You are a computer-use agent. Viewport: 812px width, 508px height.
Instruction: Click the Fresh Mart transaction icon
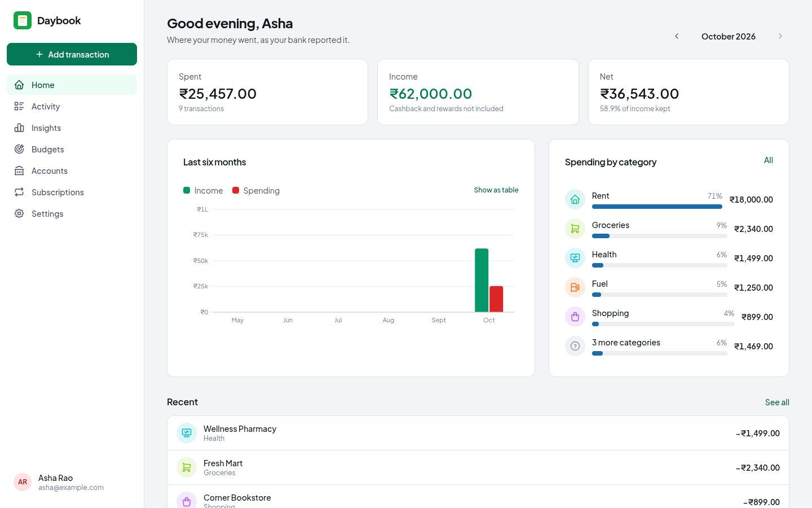(187, 467)
